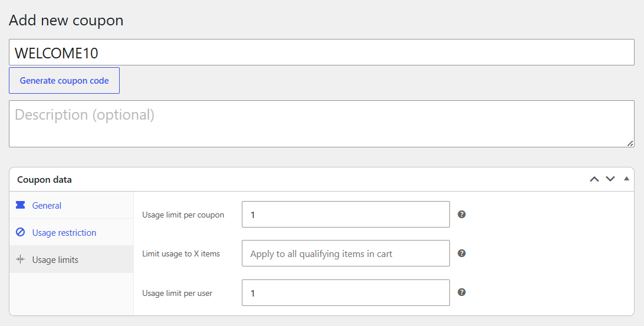Click the Add new coupon page title
The image size is (644, 326).
(66, 20)
